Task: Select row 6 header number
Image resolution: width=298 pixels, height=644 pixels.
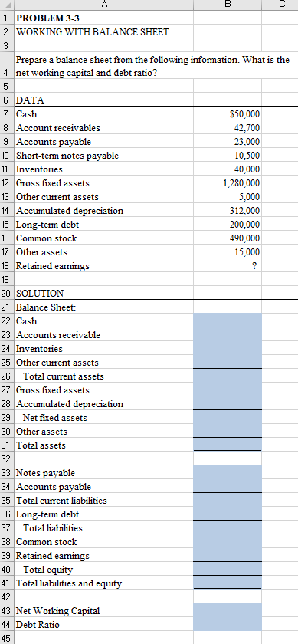Action: coord(7,100)
